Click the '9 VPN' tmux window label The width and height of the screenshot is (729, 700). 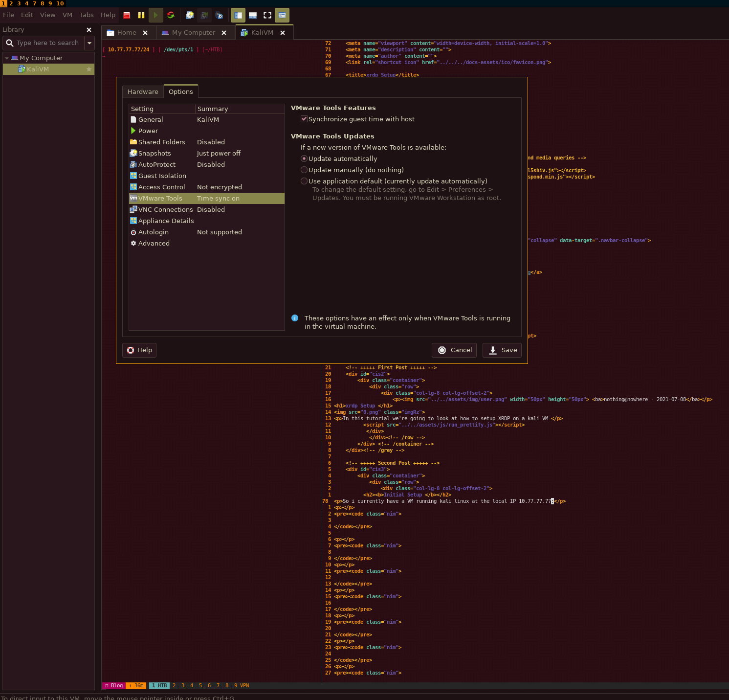click(242, 686)
